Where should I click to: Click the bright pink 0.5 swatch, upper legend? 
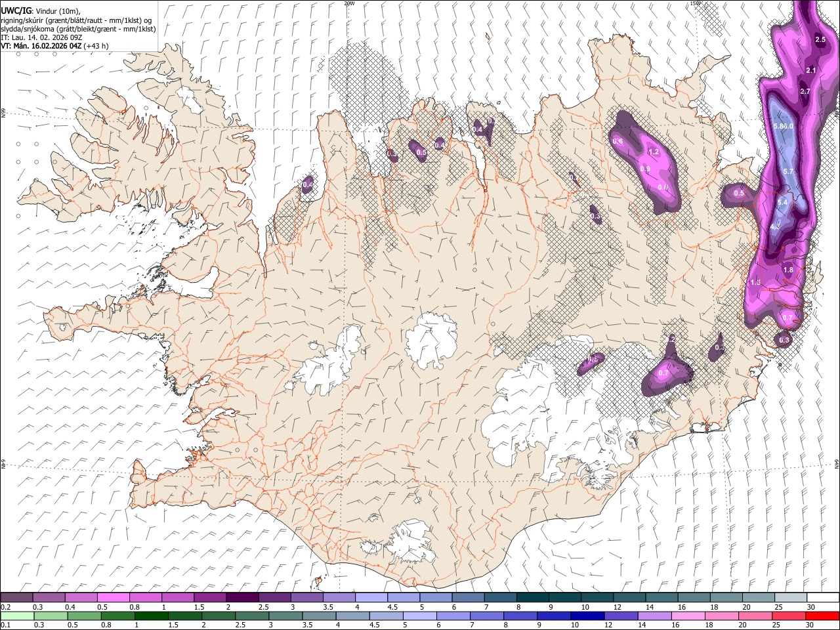113,598
